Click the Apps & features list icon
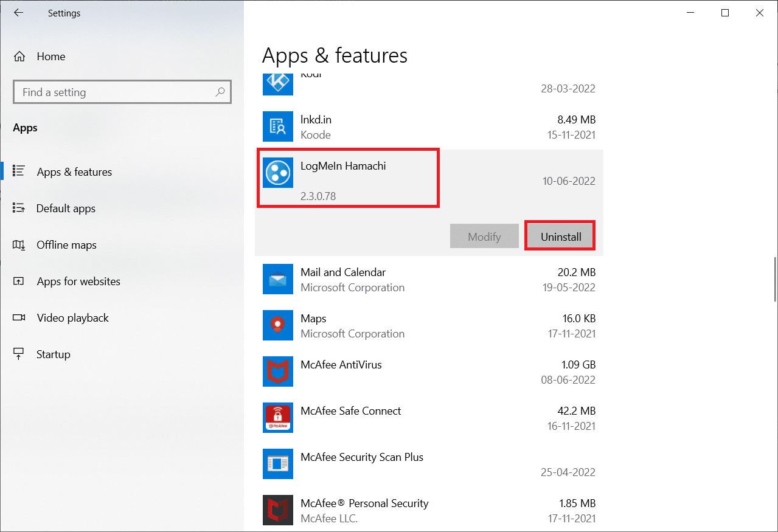Viewport: 778px width, 532px height. click(x=19, y=172)
